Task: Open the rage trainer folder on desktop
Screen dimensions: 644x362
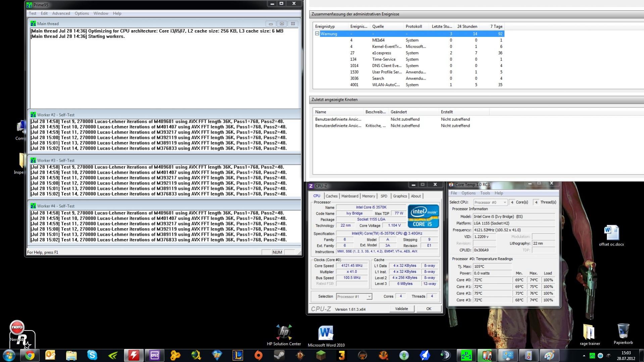Action: pos(590,334)
